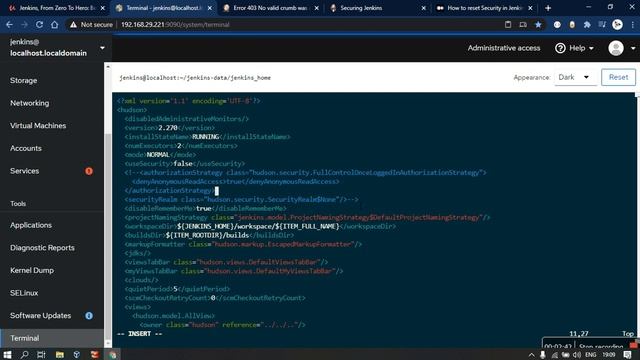Show hidden system tray icons
Image resolution: width=640 pixels, height=360 pixels.
point(531,355)
